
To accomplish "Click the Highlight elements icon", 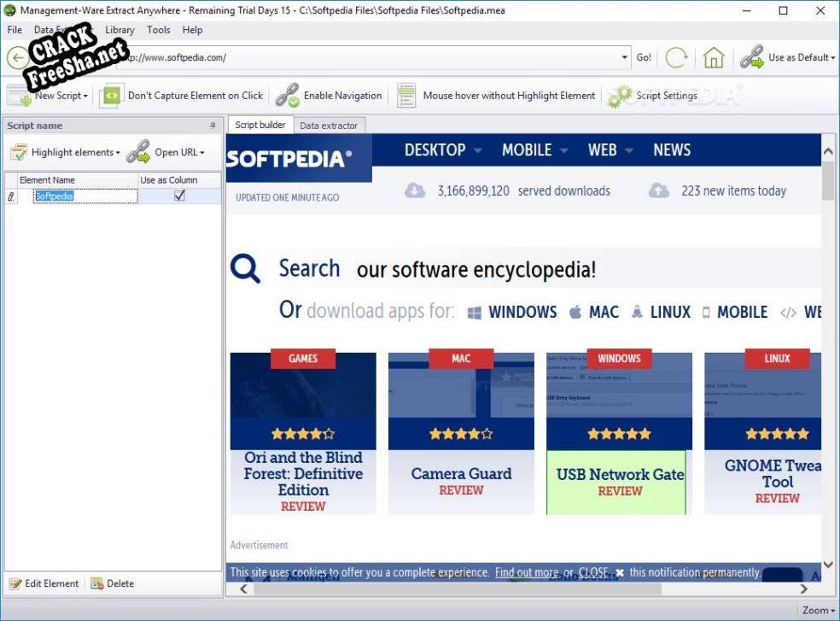I will [18, 153].
